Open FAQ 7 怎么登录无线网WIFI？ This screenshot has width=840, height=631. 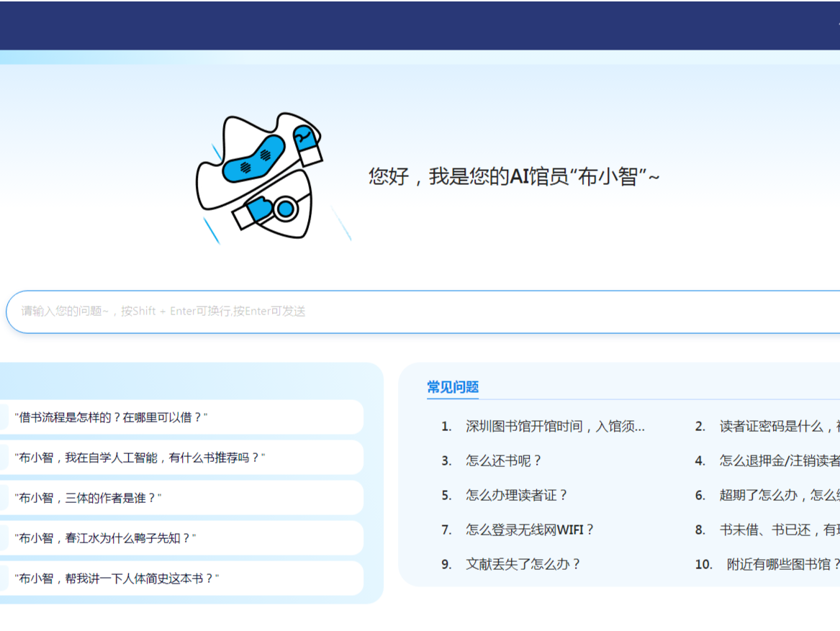click(x=530, y=530)
